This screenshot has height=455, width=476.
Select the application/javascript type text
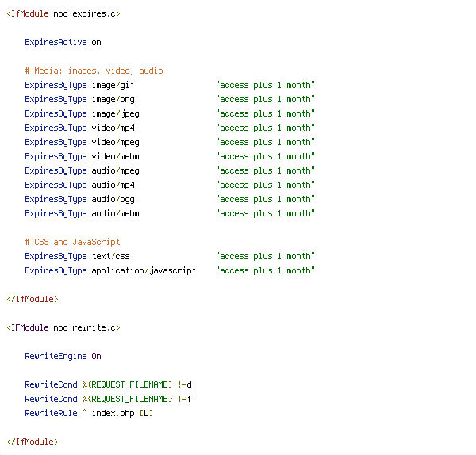click(x=144, y=270)
